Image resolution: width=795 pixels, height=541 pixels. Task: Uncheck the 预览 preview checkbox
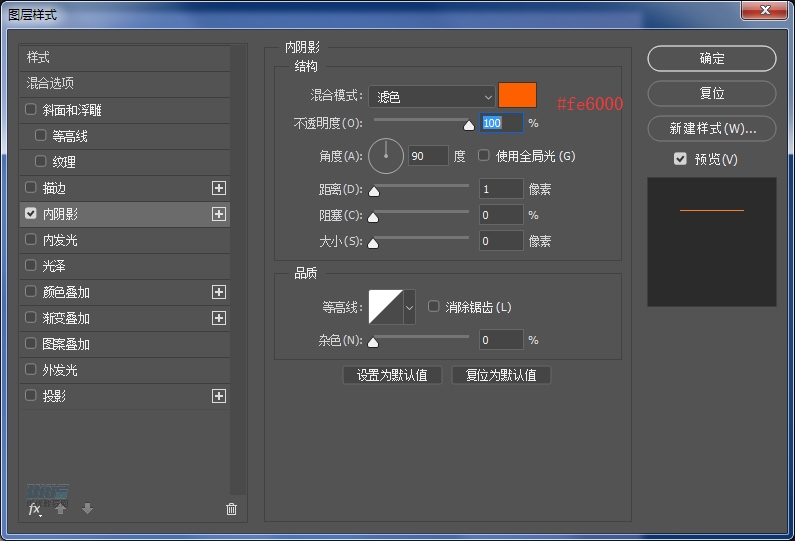[x=680, y=159]
